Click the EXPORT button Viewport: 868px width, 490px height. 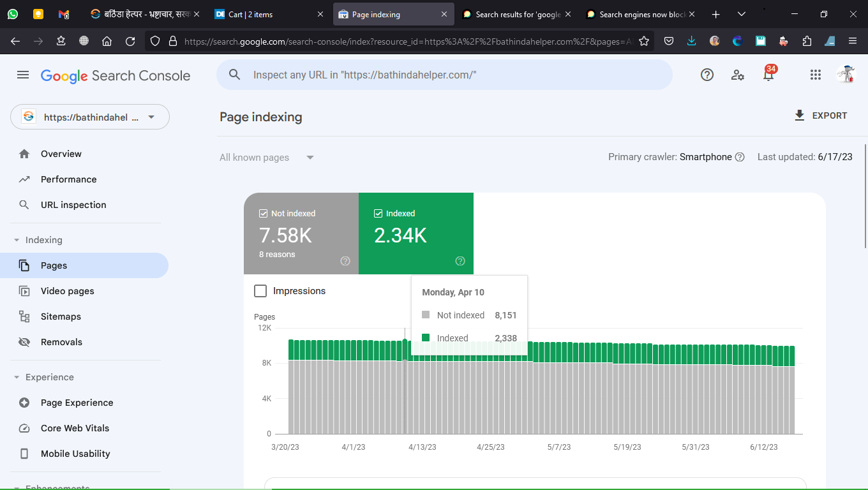(821, 115)
